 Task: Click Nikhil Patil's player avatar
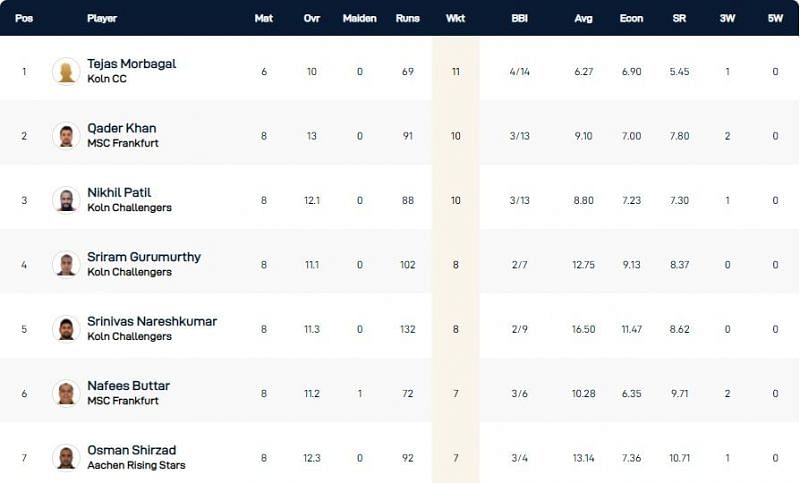click(x=66, y=200)
